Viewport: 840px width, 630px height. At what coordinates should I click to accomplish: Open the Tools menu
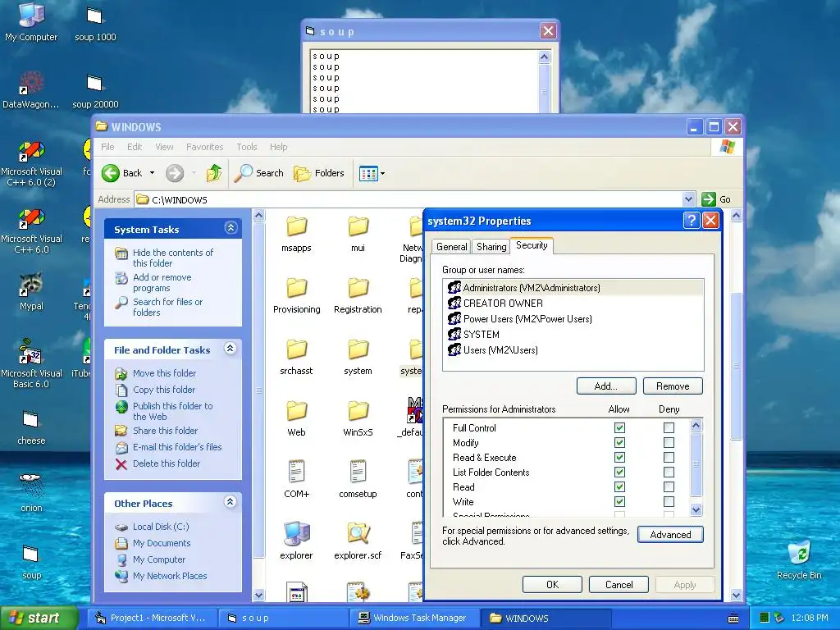click(246, 147)
